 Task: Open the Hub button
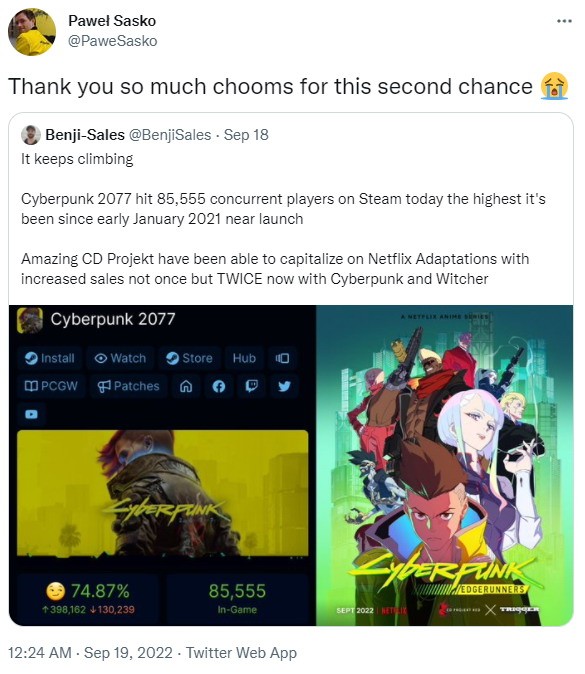244,358
